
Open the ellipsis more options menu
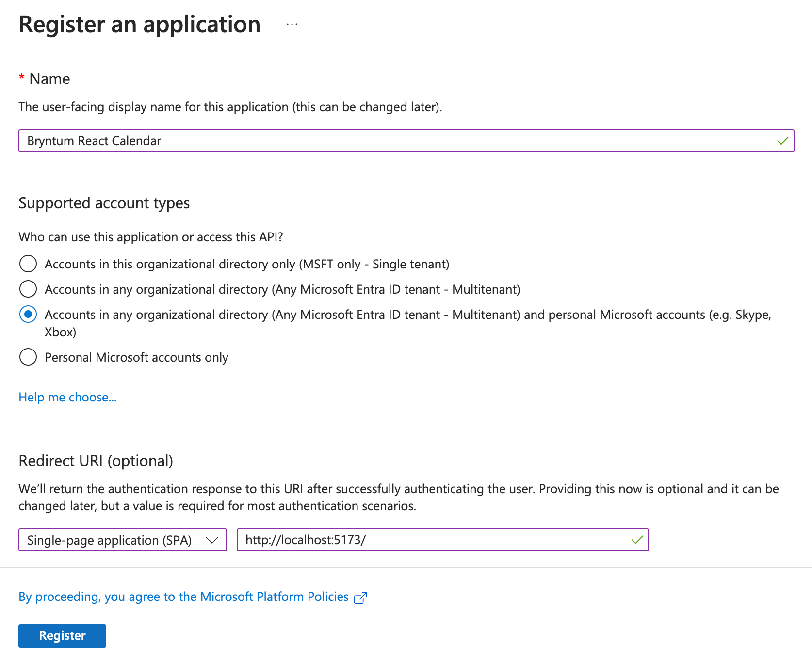pyautogui.click(x=292, y=24)
